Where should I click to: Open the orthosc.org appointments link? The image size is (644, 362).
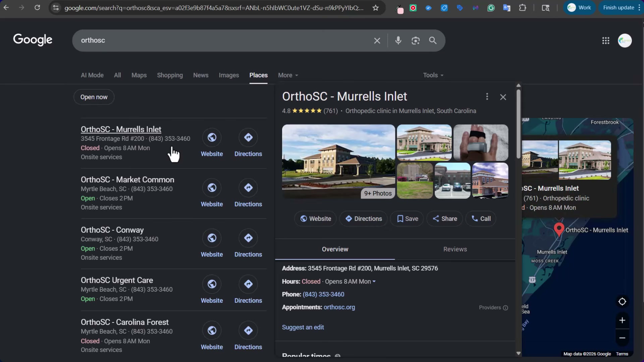coord(339,307)
